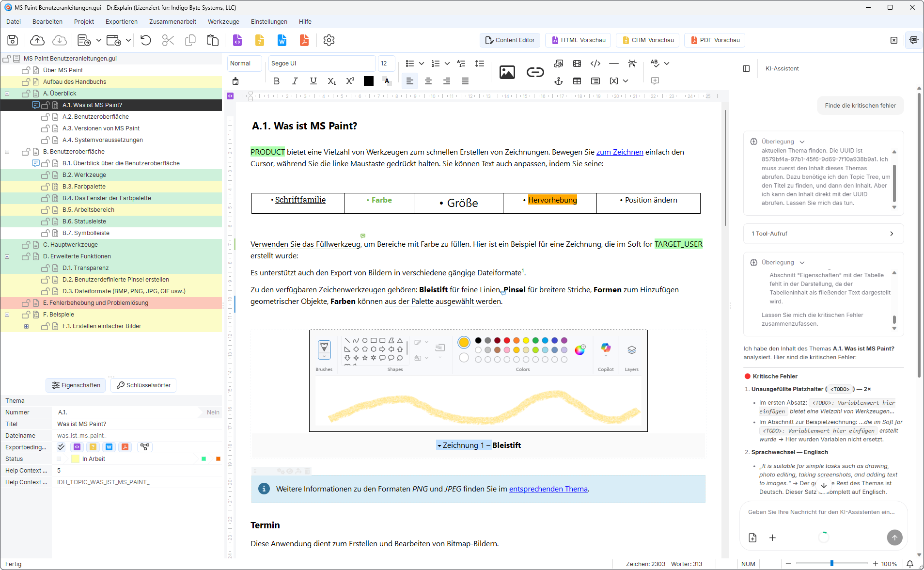Open the numbered list style dropdown arrow

click(447, 63)
